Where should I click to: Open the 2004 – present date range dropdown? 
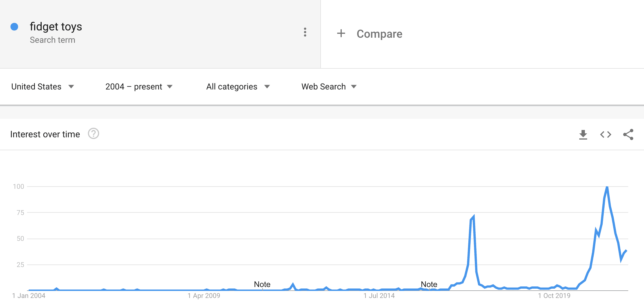coord(139,87)
